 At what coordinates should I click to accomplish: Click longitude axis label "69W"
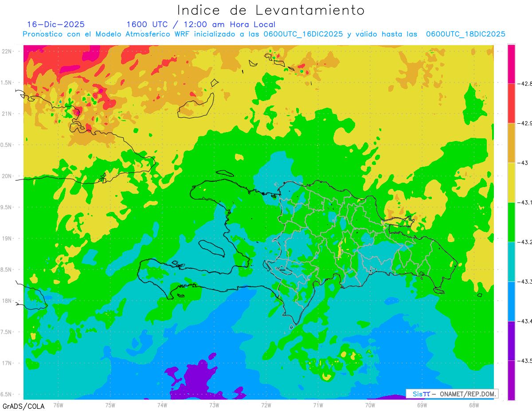point(422,405)
